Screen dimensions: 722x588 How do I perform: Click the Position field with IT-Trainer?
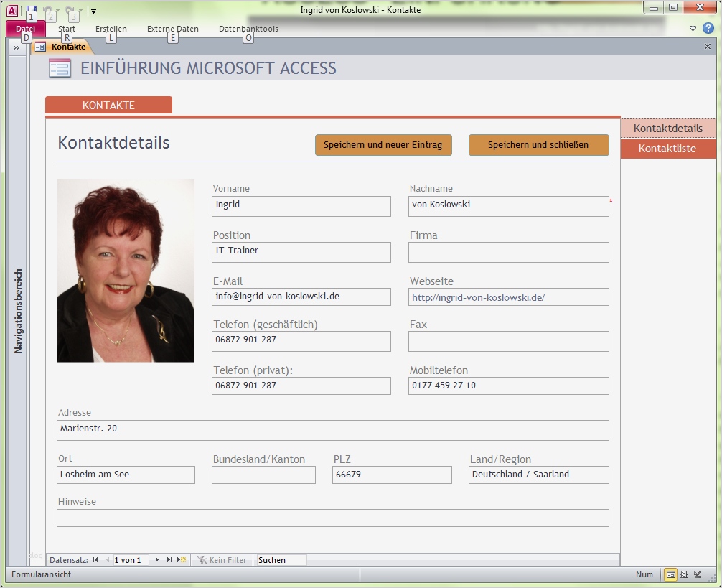pos(301,252)
